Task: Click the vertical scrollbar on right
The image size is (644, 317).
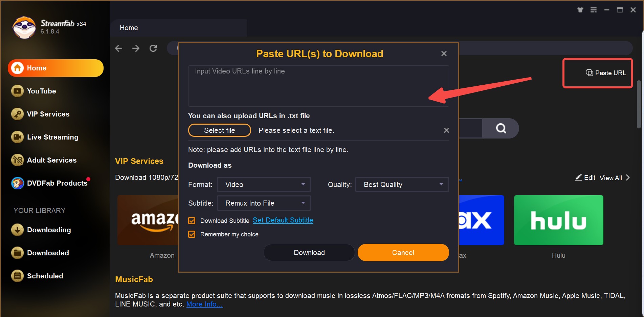Action: click(x=639, y=104)
